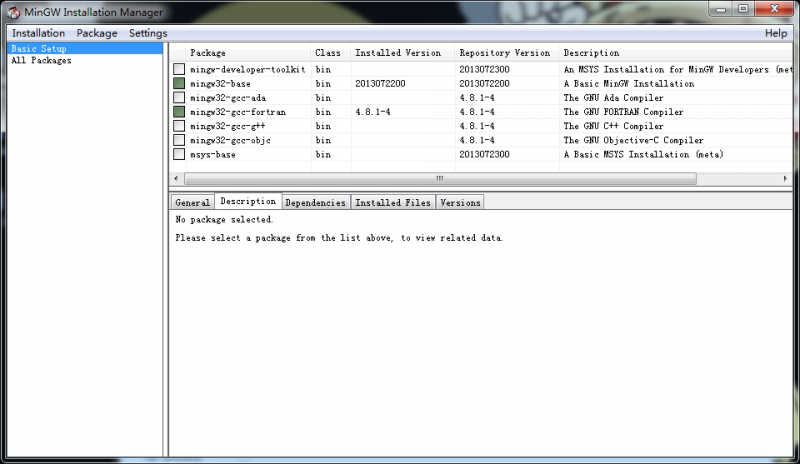Click 'An MSYS Installation for MinGW Developers' description
Viewport: 800px width, 464px height.
[x=666, y=69]
